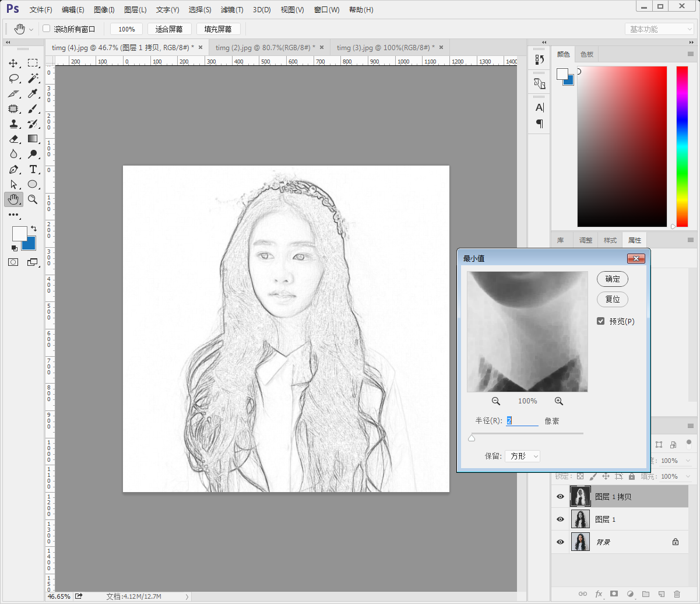Select the Eyedropper tool
The width and height of the screenshot is (700, 604).
pos(33,93)
